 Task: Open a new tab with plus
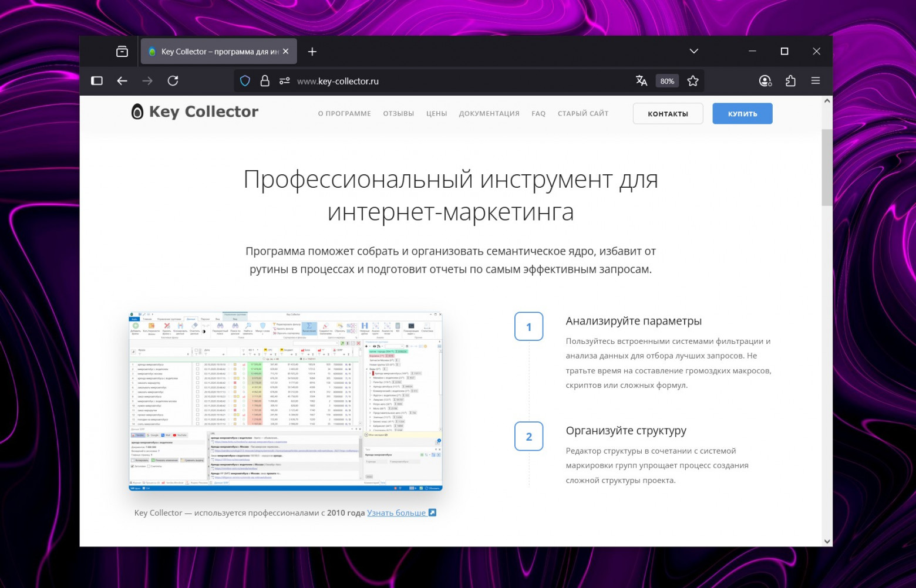click(x=312, y=52)
